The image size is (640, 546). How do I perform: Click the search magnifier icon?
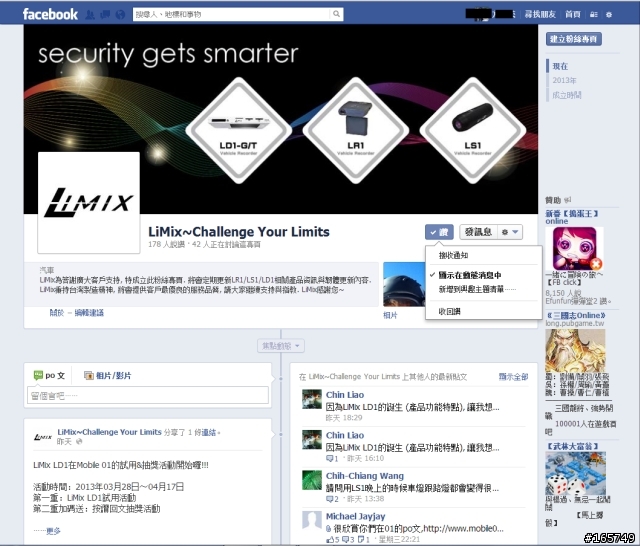(x=336, y=14)
